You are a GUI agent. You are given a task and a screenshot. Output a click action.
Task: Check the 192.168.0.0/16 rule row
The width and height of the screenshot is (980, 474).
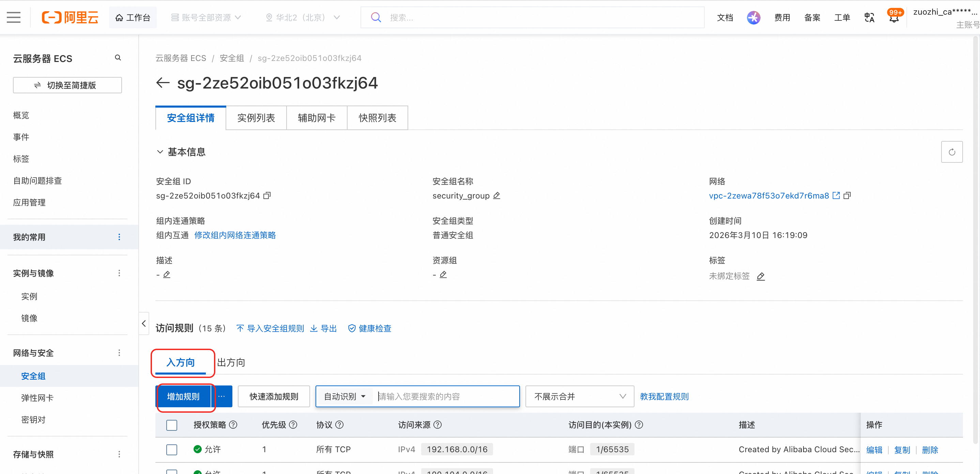[172, 450]
